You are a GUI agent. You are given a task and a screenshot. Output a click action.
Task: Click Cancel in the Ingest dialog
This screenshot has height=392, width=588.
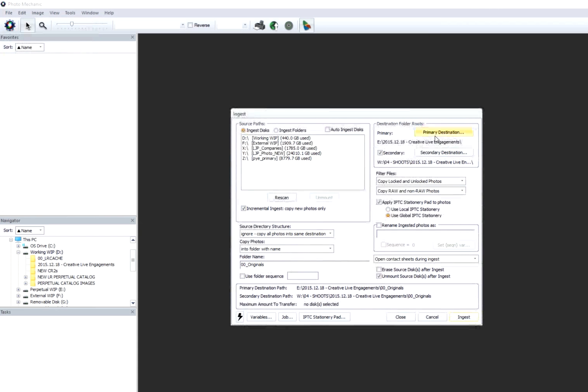432,317
